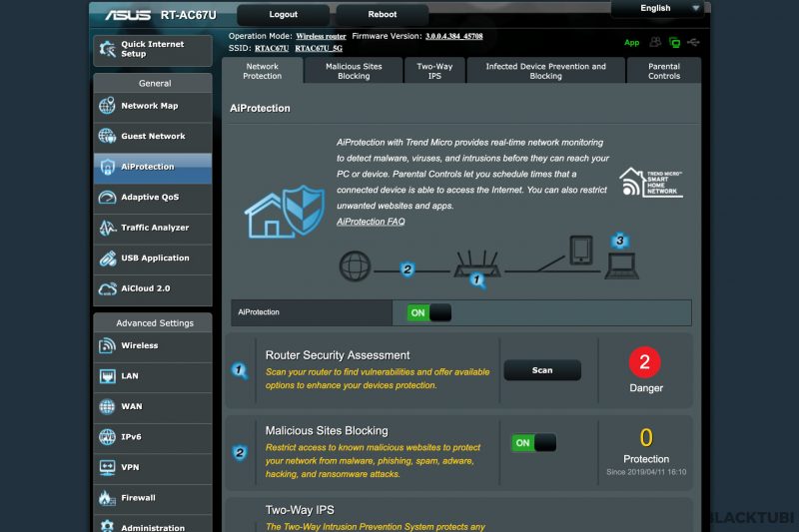Click the Traffic Analyzer waveform icon
799x532 pixels.
point(107,228)
